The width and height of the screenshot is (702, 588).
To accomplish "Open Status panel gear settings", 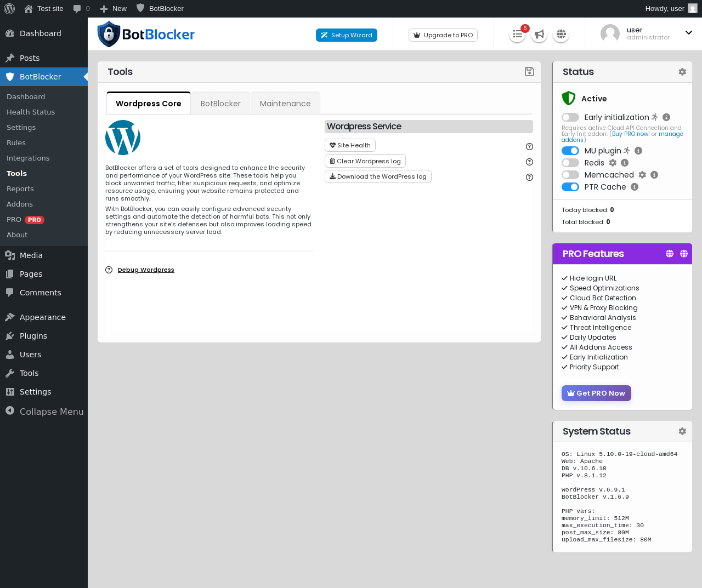I will (x=682, y=72).
